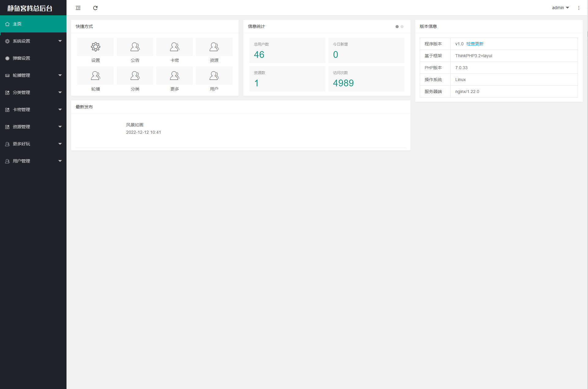Open the 风景如画 latest post

(135, 125)
